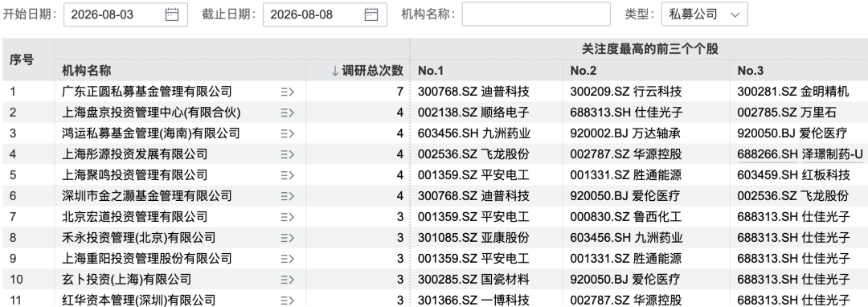Click 920002.BJ 万达轴承 cell
Image resolution: width=868 pixels, height=307 pixels.
(x=625, y=133)
